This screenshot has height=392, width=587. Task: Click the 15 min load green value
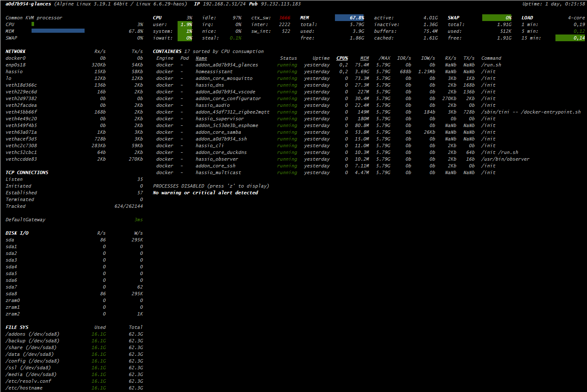[x=570, y=38]
